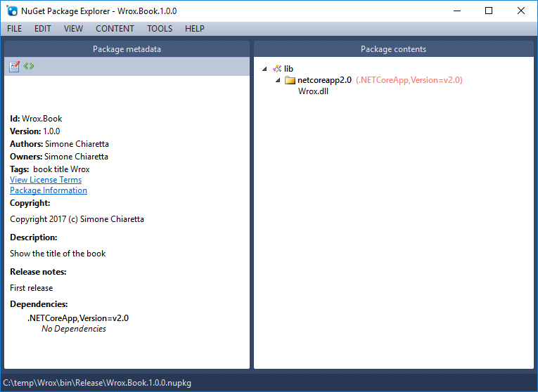The image size is (538, 392).
Task: Click 'Show the title of the book' description
Action: coord(58,254)
